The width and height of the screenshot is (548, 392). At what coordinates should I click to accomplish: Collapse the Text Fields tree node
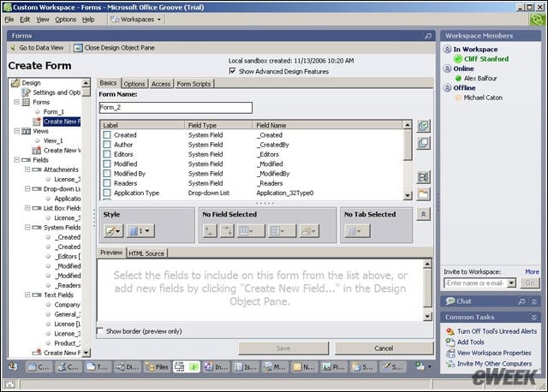coord(27,295)
